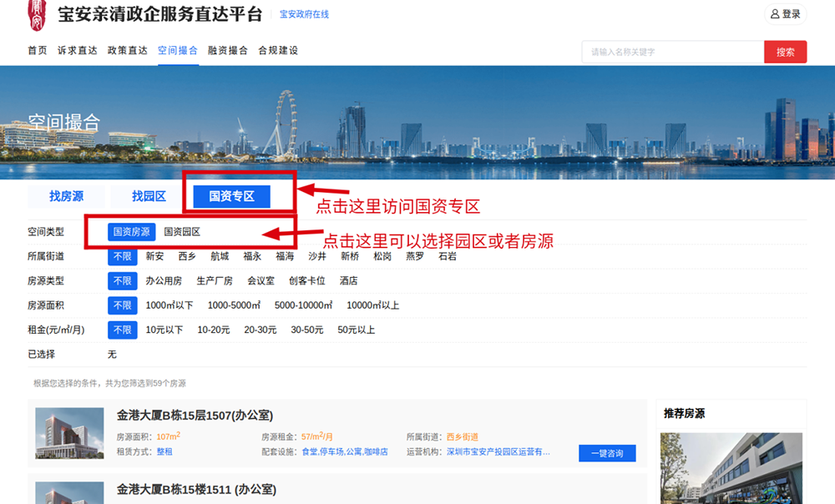This screenshot has height=504, width=835.
Task: Filter street by 松岗
Action: pos(382,256)
